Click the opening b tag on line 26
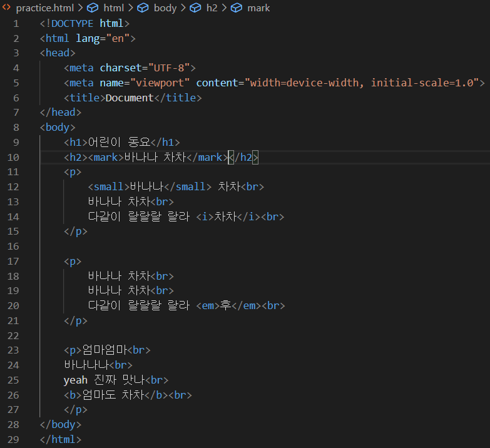490x448 pixels. (73, 395)
